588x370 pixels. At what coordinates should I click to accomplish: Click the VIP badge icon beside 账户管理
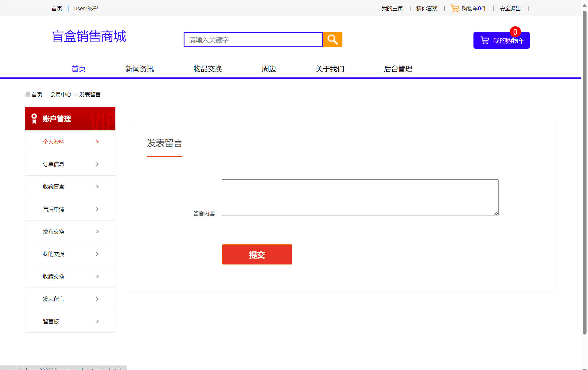tap(34, 119)
